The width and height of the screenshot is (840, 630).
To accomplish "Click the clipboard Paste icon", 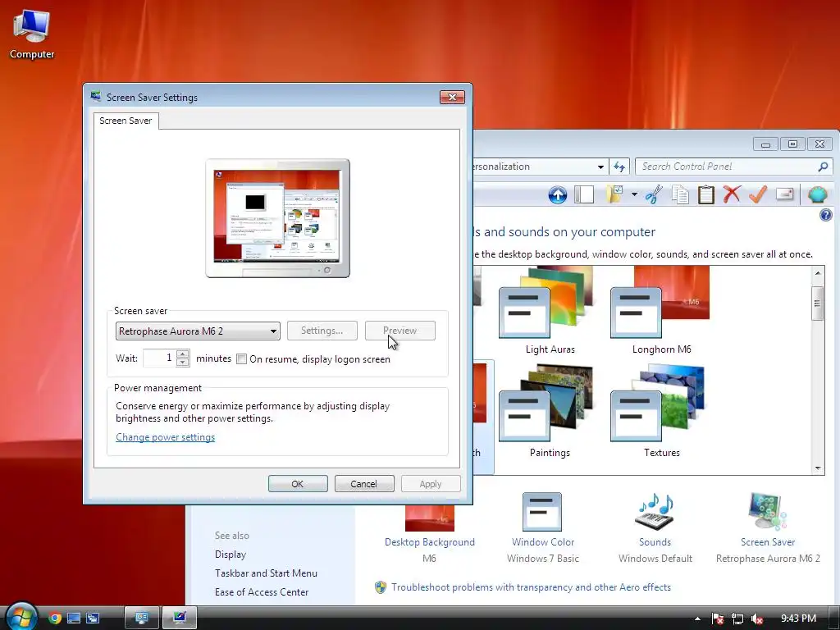I will (706, 194).
